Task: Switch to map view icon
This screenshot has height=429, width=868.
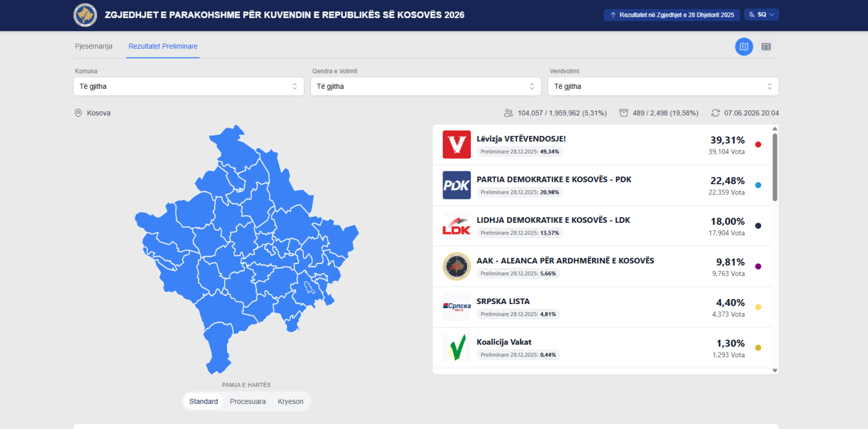Action: [x=744, y=47]
